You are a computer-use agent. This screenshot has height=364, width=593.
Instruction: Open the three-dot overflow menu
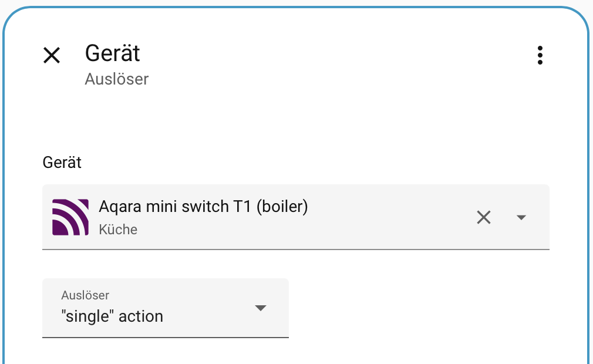[x=540, y=55]
